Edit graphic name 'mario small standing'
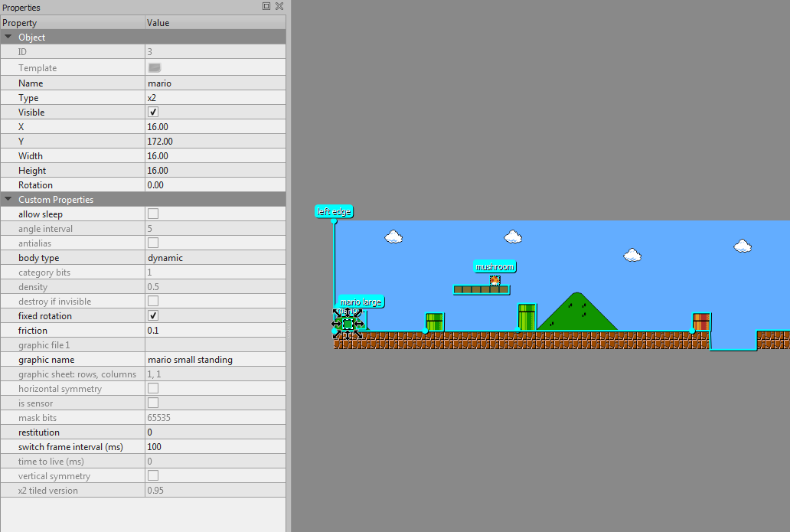The height and width of the screenshot is (532, 790). [x=216, y=360]
